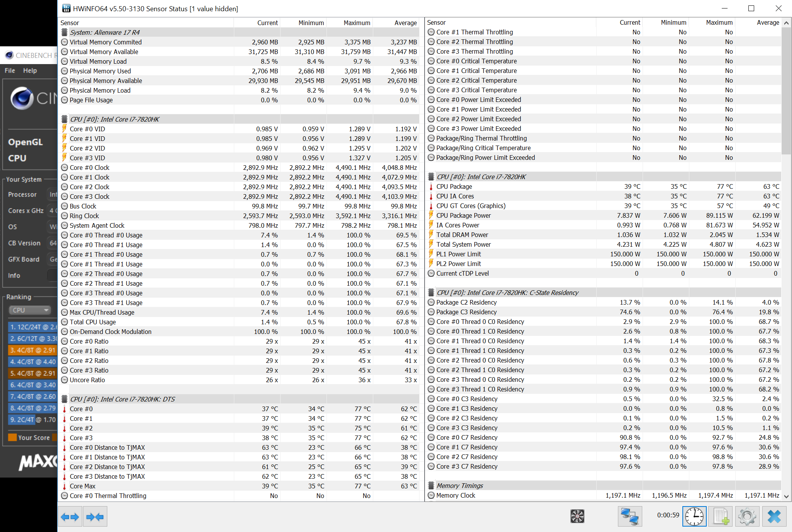Click the HWiNFO64 title bar icon
Image resolution: width=792 pixels, height=532 pixels.
click(66, 8)
